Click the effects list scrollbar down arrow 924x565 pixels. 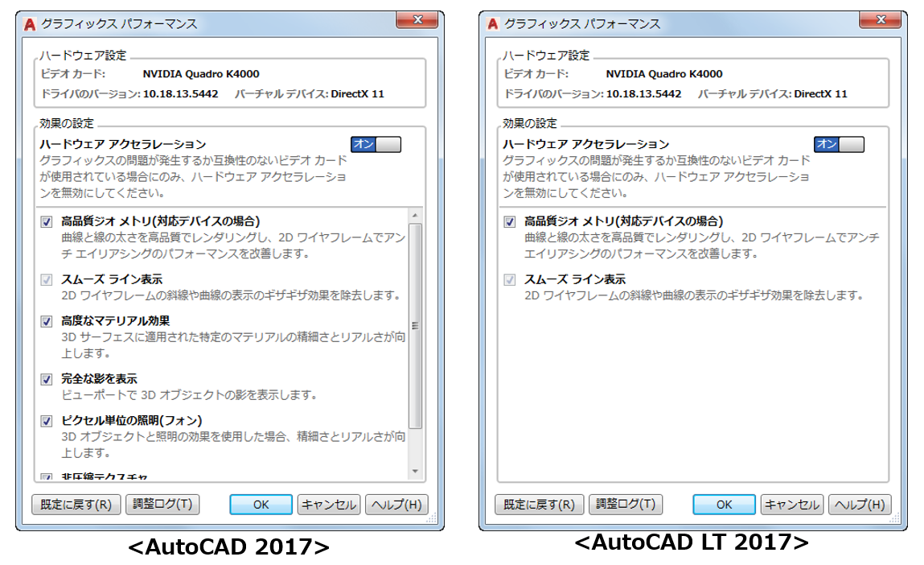point(415,471)
